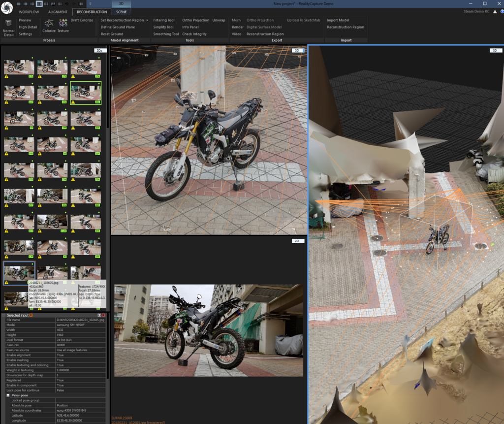504x424 pixels.
Task: Open quick access toolbar customize arrow
Action: (91, 4)
